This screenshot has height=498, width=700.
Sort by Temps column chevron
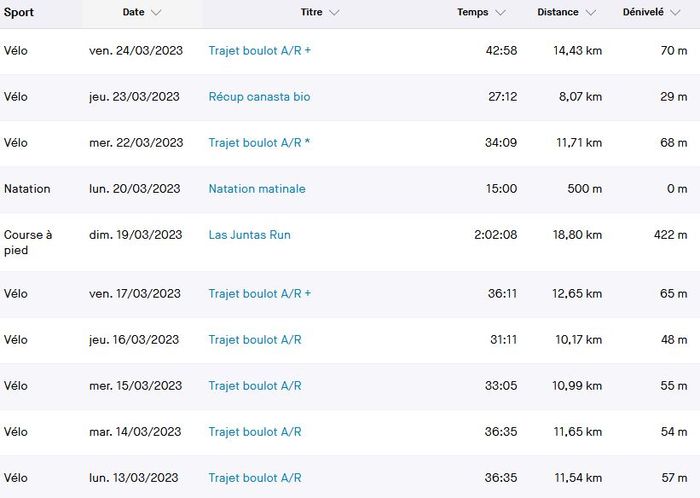tap(500, 13)
